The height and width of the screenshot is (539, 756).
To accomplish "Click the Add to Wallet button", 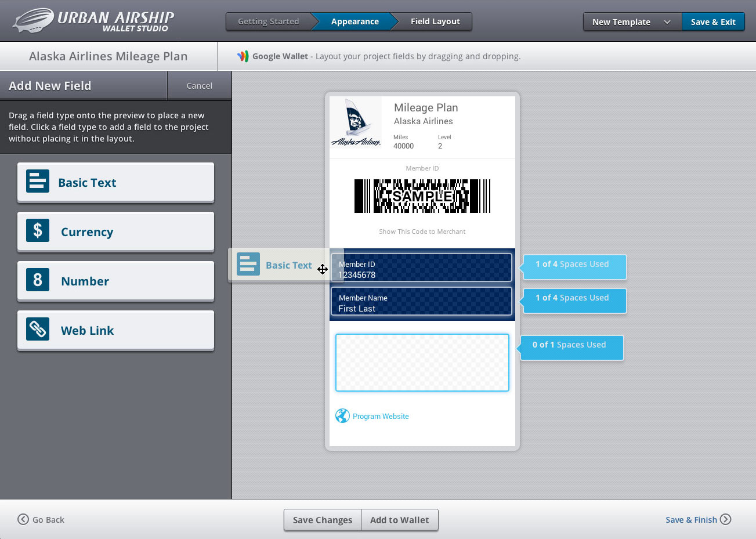I will click(400, 520).
